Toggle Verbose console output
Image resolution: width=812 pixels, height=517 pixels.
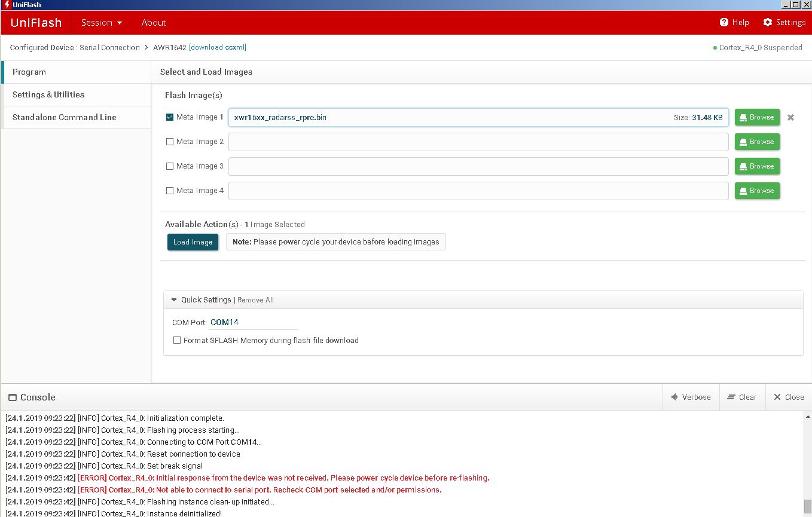[691, 397]
